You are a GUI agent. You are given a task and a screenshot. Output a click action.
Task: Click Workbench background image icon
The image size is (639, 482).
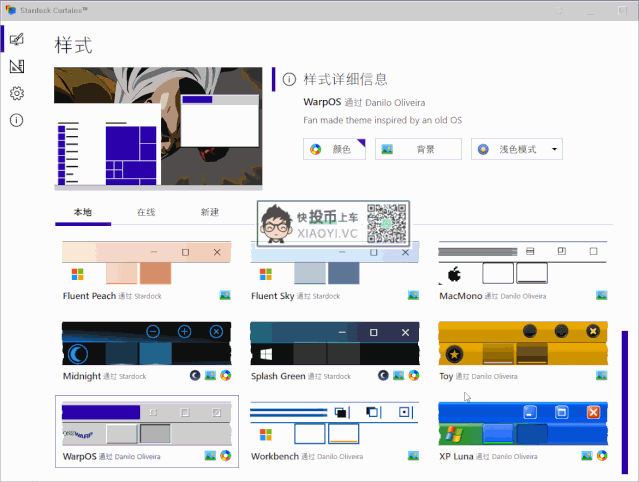click(x=413, y=456)
